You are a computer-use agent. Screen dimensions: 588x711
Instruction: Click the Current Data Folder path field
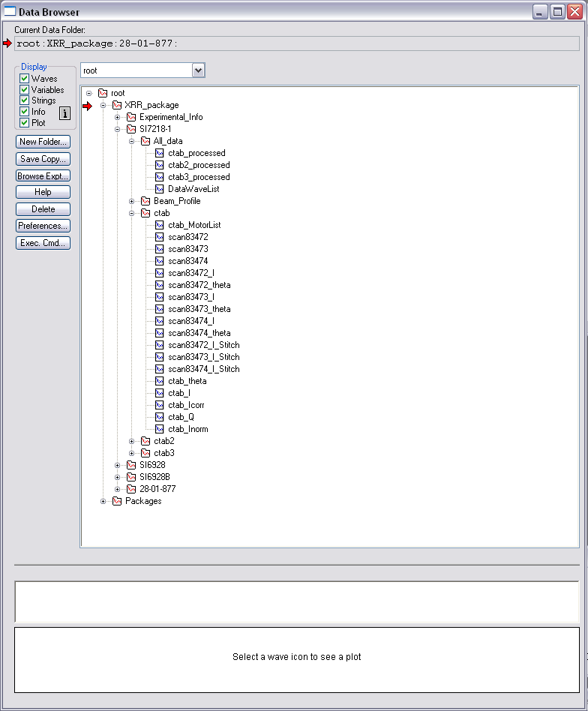click(x=297, y=43)
